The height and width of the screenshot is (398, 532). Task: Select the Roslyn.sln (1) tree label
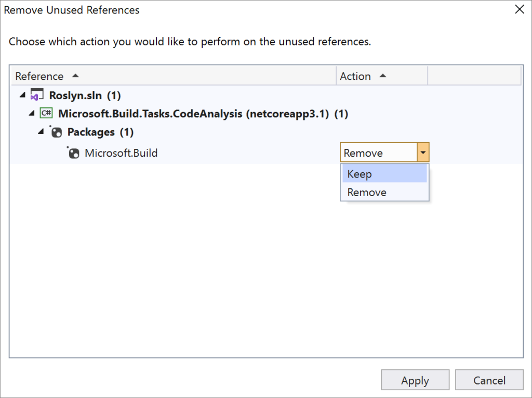point(85,95)
